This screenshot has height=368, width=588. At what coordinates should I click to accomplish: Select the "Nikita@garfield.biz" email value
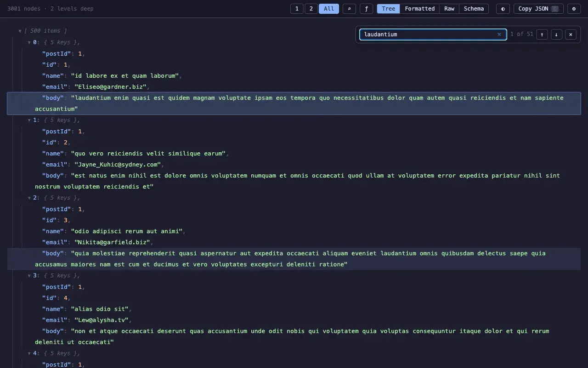click(x=112, y=242)
